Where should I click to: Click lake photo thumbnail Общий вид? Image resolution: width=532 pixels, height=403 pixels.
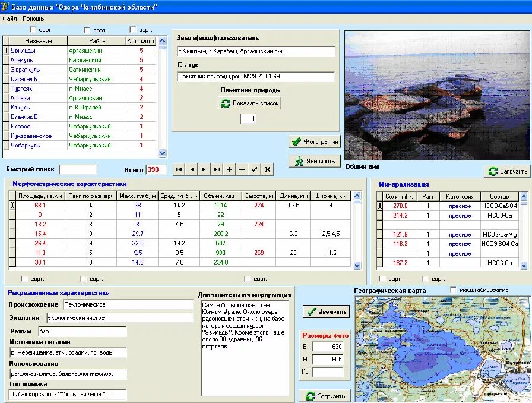[437, 96]
